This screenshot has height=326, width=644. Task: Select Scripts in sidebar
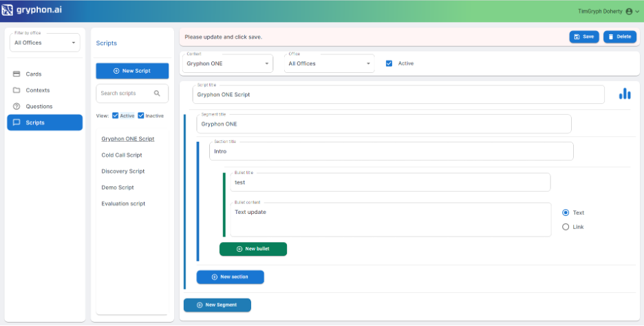pos(45,122)
